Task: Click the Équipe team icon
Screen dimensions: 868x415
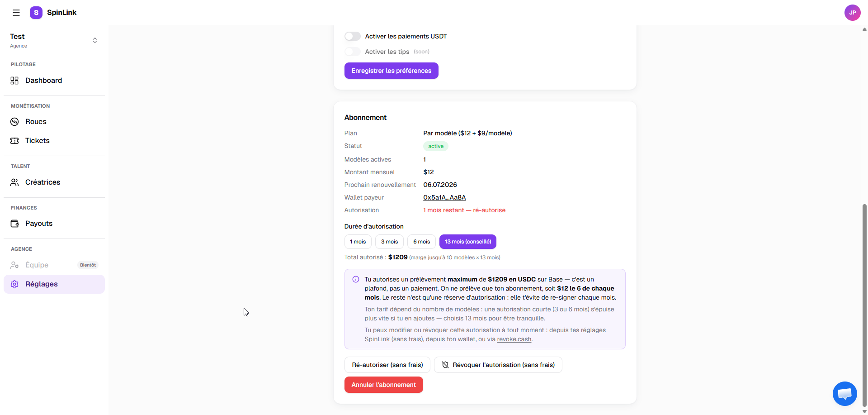Action: point(14,265)
